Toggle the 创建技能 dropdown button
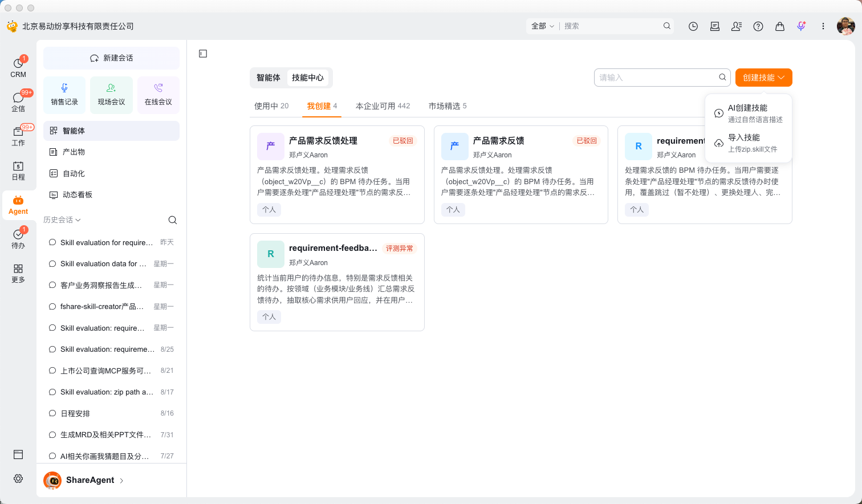 tap(764, 78)
